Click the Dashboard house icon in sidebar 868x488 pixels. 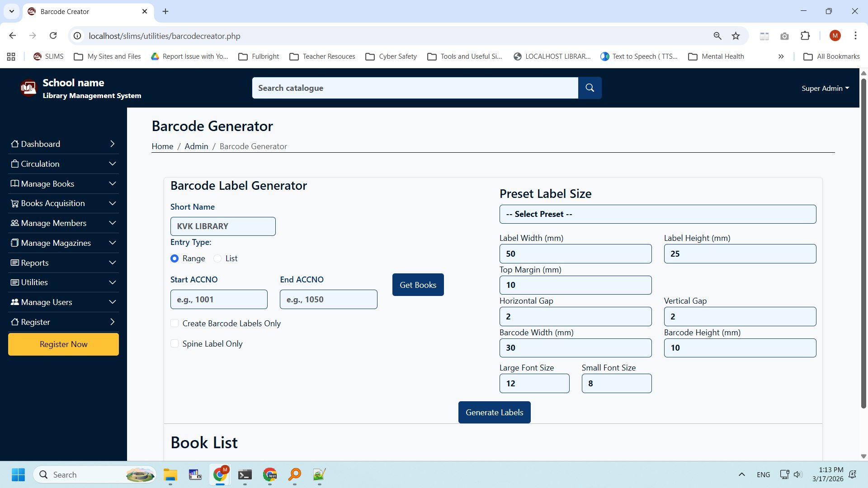15,144
